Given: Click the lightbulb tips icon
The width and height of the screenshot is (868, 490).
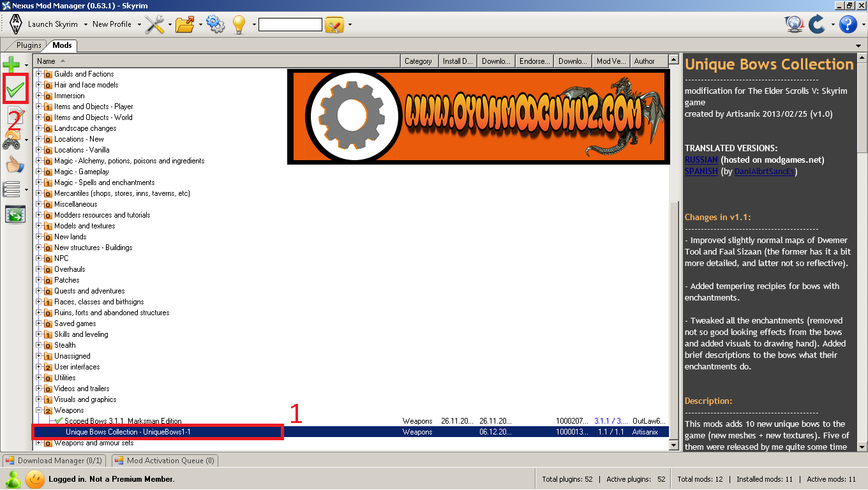Looking at the screenshot, I should [239, 24].
